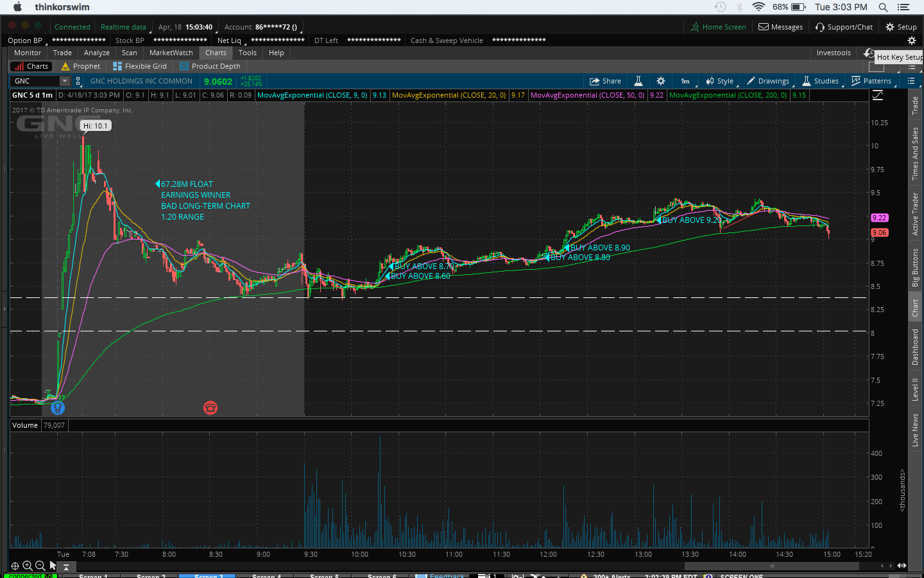Open chart settings gear icon
Viewport: 924px width, 578px height.
tap(661, 81)
